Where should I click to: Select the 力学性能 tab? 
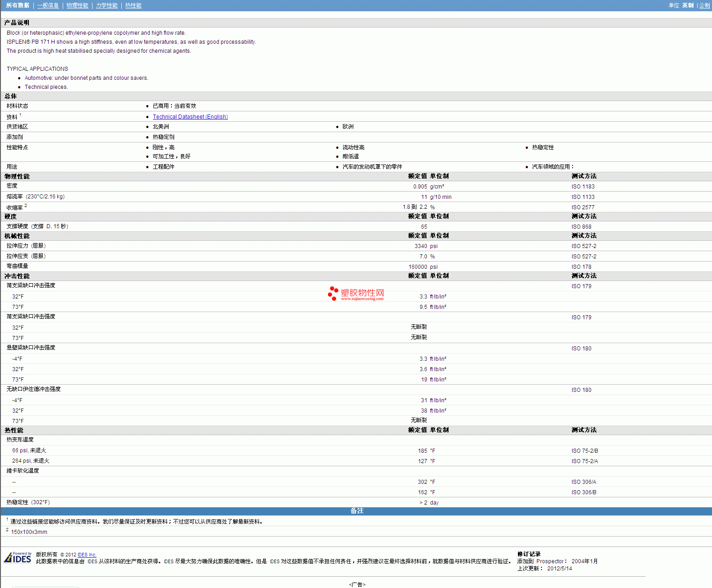(106, 5)
